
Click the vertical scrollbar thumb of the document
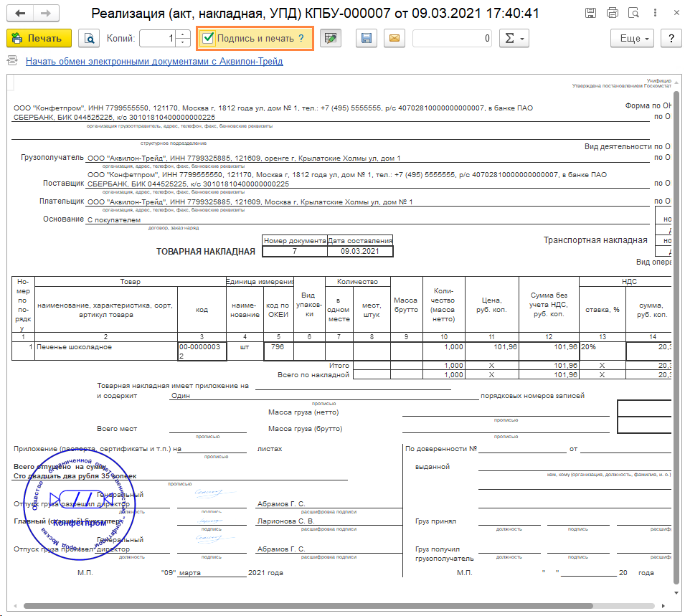(x=676, y=336)
